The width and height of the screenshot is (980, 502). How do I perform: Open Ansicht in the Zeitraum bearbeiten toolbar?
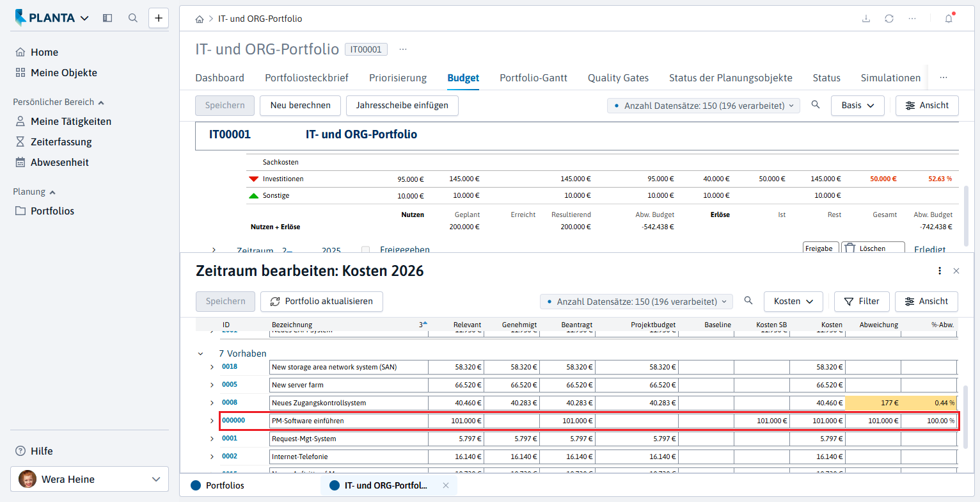(926, 301)
